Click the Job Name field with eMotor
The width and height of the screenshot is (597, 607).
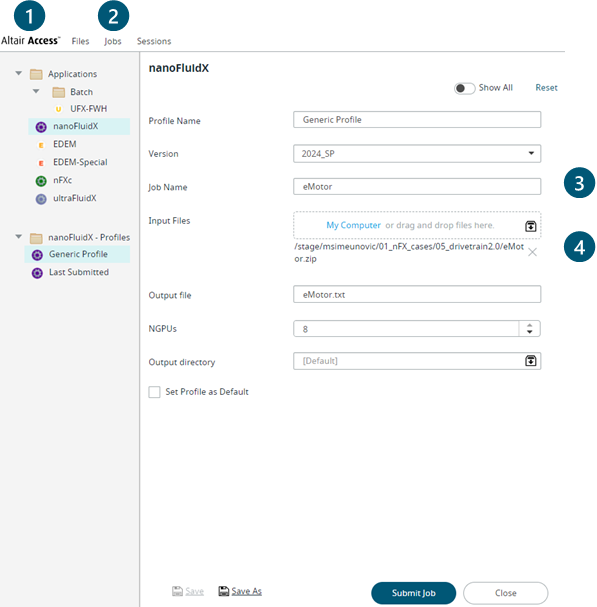[x=417, y=187]
